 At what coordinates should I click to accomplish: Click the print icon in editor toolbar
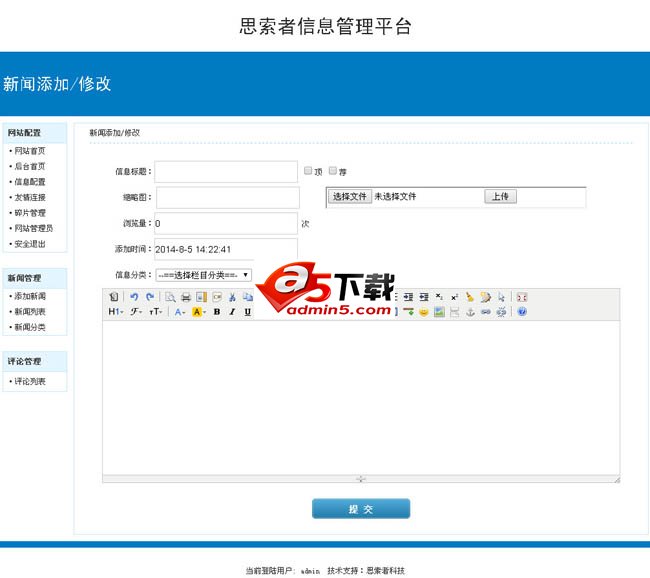click(186, 297)
